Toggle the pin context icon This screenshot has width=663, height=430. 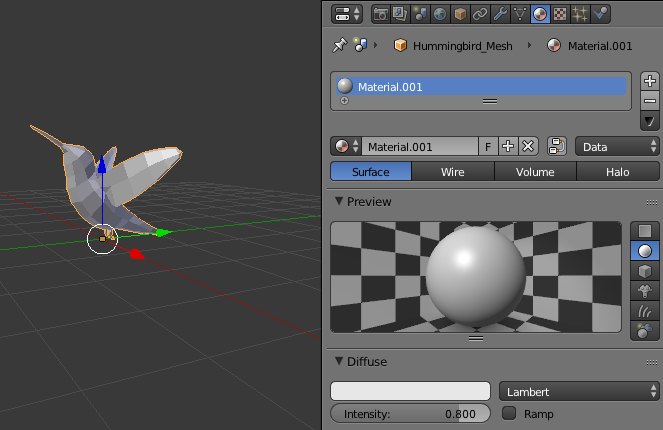coord(340,45)
